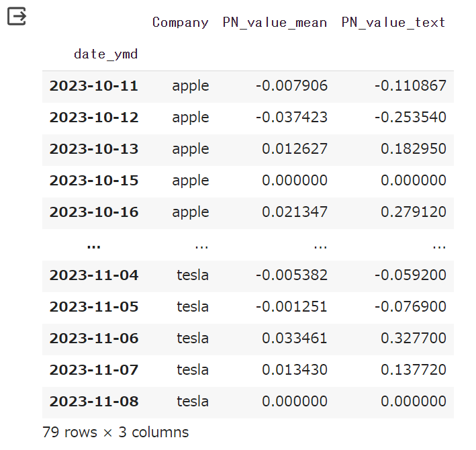Select the tesla cell for 2023-11-08
The image size is (476, 450).
point(193,402)
